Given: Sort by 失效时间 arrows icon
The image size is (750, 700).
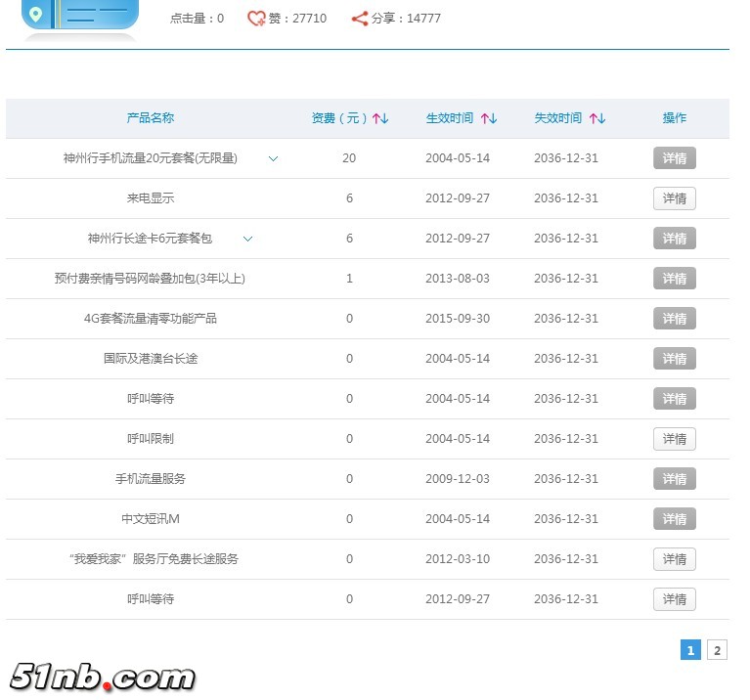Looking at the screenshot, I should [597, 118].
